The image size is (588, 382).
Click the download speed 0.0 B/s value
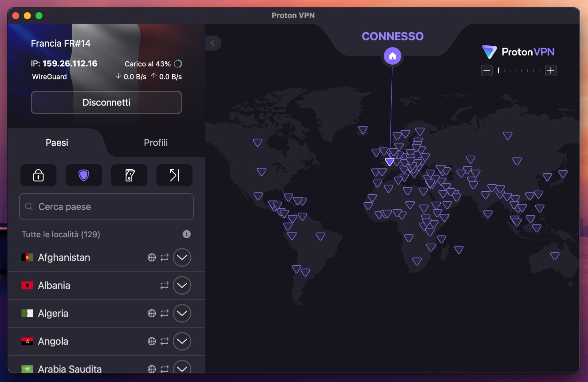click(135, 77)
